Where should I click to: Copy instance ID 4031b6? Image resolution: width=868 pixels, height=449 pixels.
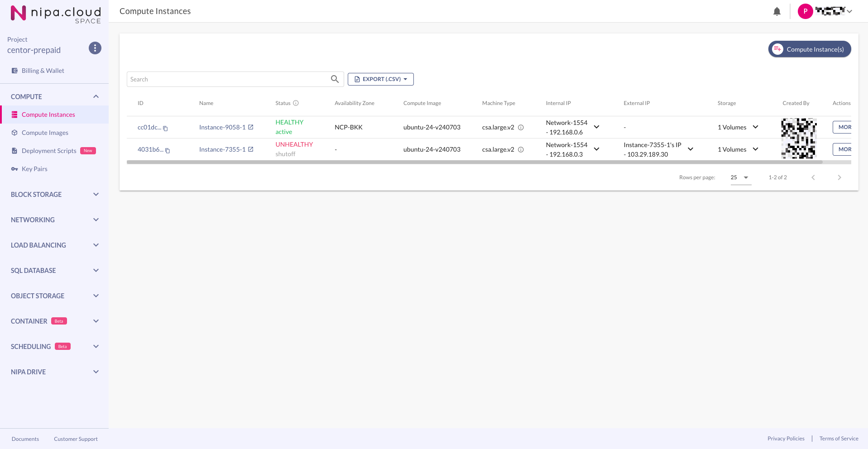168,151
